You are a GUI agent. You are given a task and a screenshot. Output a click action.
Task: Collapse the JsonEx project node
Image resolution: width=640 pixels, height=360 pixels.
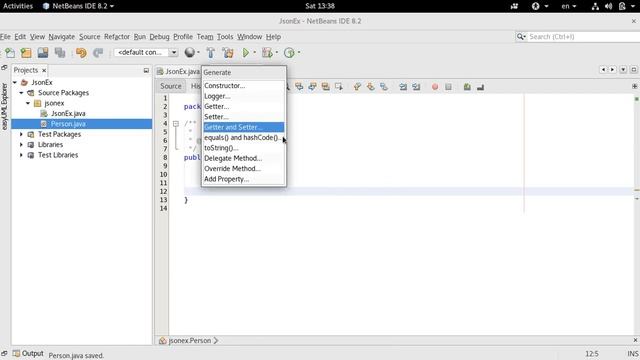point(15,82)
